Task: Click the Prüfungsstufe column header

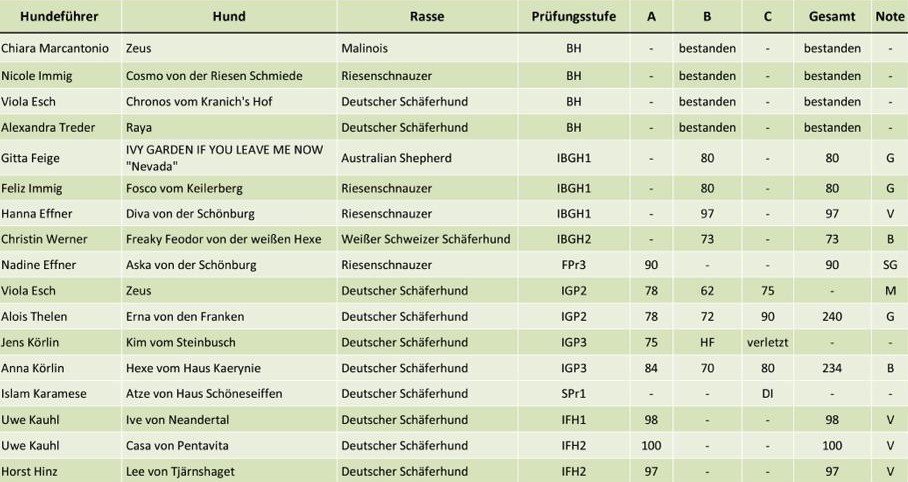Action: (x=574, y=17)
